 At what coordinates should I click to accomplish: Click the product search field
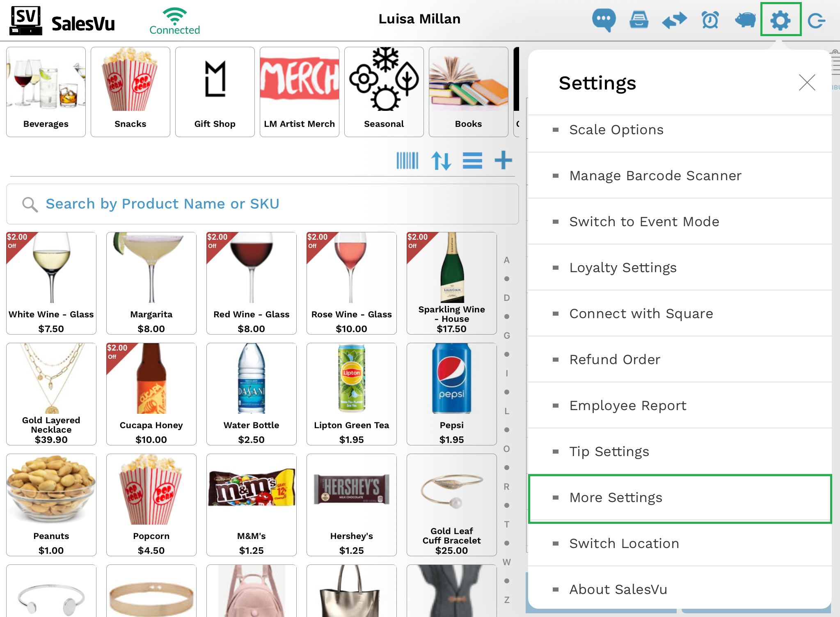tap(263, 204)
